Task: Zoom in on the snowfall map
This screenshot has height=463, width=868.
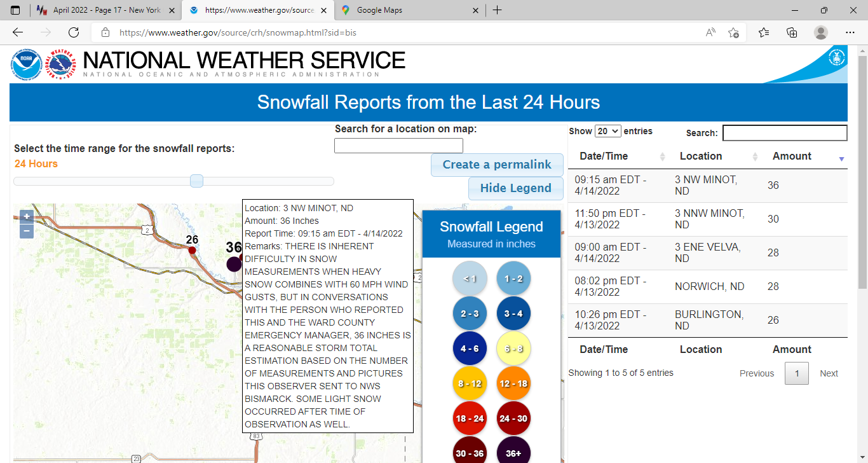Action: click(27, 216)
